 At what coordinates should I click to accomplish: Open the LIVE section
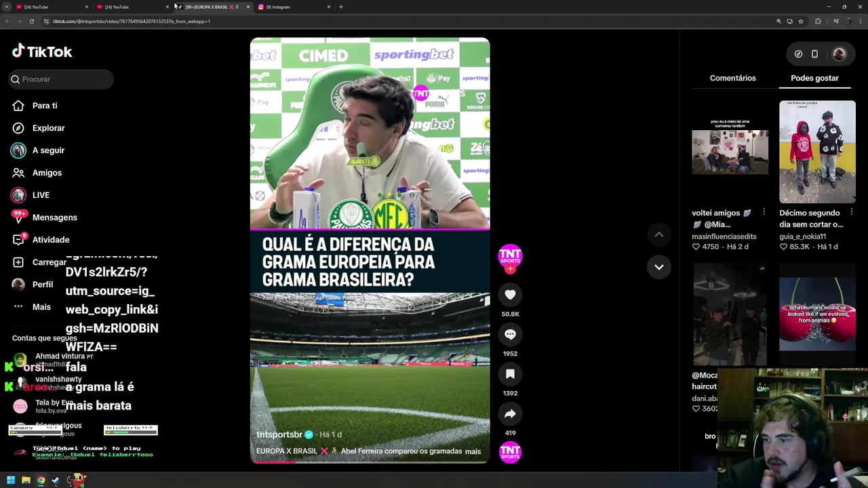pos(41,195)
